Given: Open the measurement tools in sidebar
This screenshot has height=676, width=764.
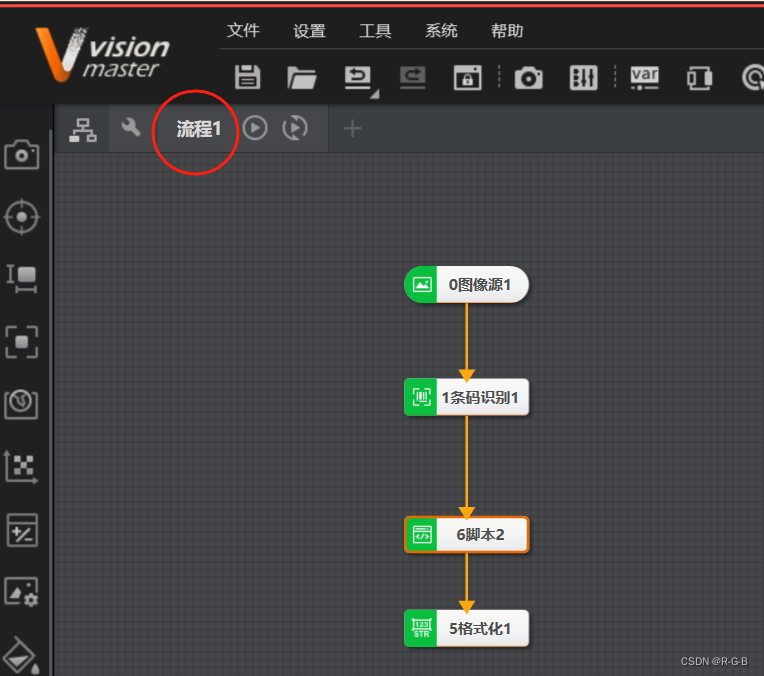Looking at the screenshot, I should (21, 279).
